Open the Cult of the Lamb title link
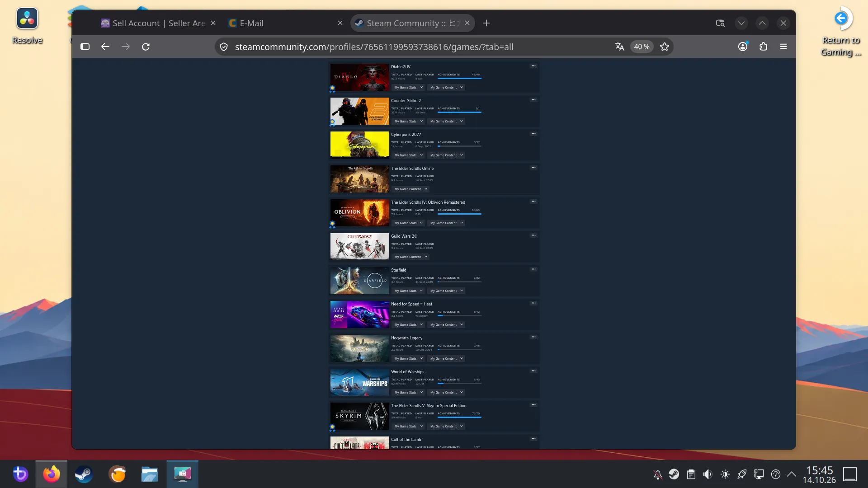 (406, 439)
